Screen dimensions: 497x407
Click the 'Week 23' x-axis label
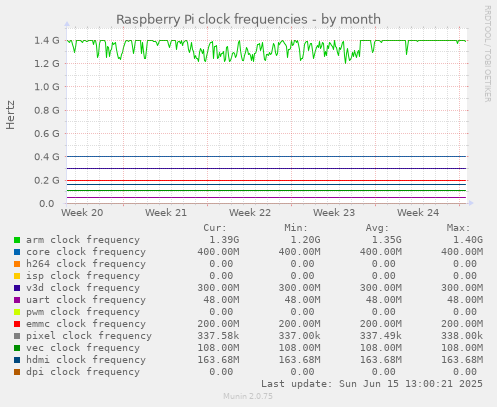pyautogui.click(x=334, y=213)
